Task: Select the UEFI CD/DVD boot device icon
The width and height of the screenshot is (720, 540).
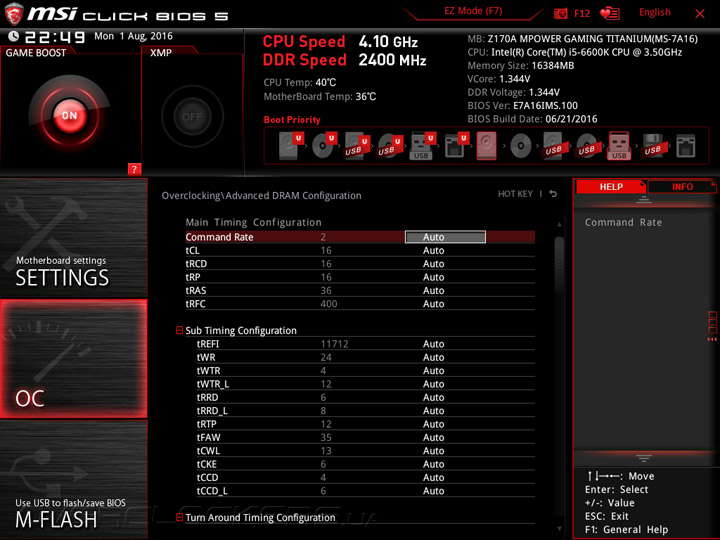Action: coord(324,146)
